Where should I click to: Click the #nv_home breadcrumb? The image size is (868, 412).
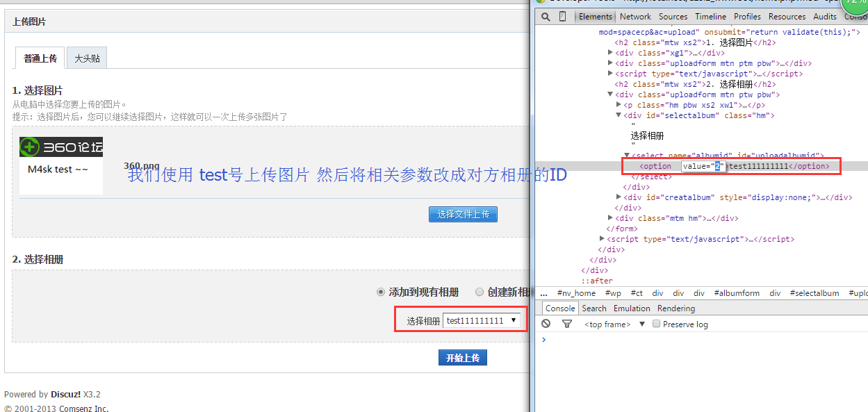(575, 293)
